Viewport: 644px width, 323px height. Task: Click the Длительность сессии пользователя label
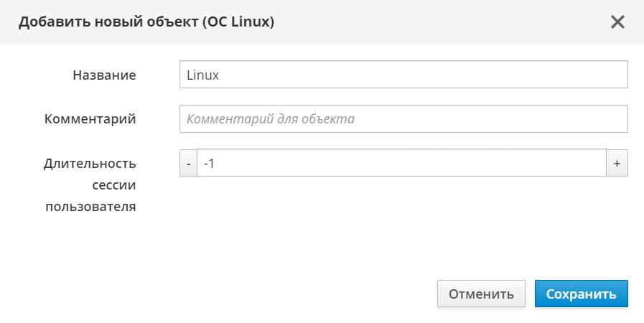(90, 185)
